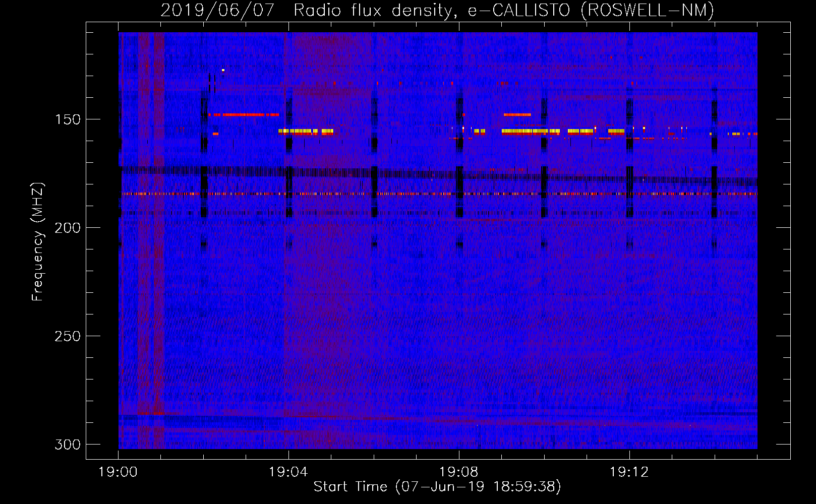
Task: Click the 150 frequency axis label
Action: [x=68, y=119]
